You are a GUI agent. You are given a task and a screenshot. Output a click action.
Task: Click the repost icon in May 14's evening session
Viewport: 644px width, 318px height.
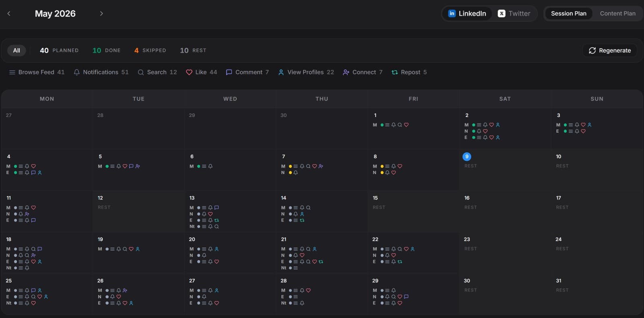pos(302,220)
